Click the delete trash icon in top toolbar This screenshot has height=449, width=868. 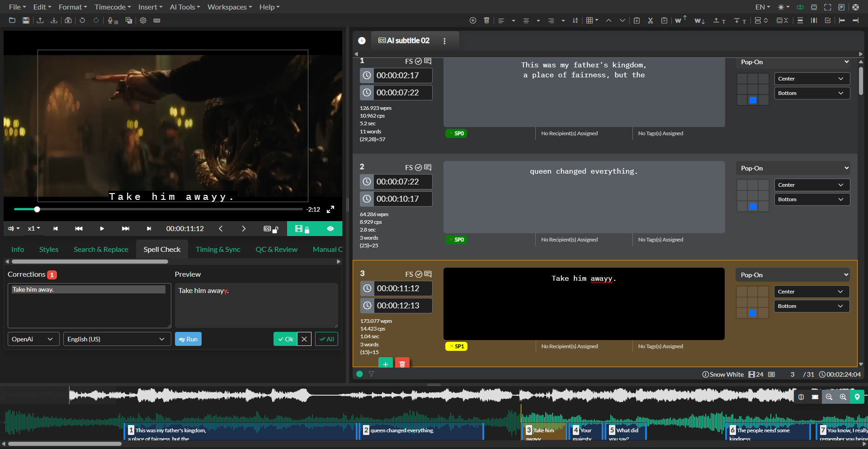486,20
